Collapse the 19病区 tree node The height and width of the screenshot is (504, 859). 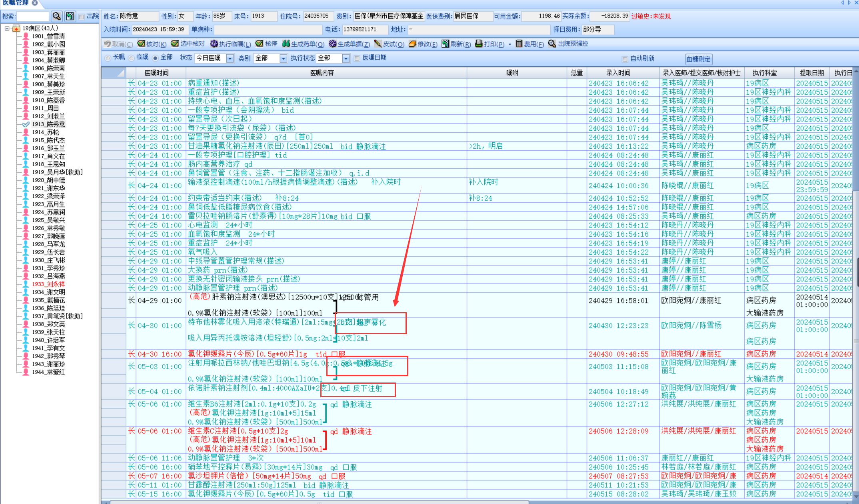(7, 28)
